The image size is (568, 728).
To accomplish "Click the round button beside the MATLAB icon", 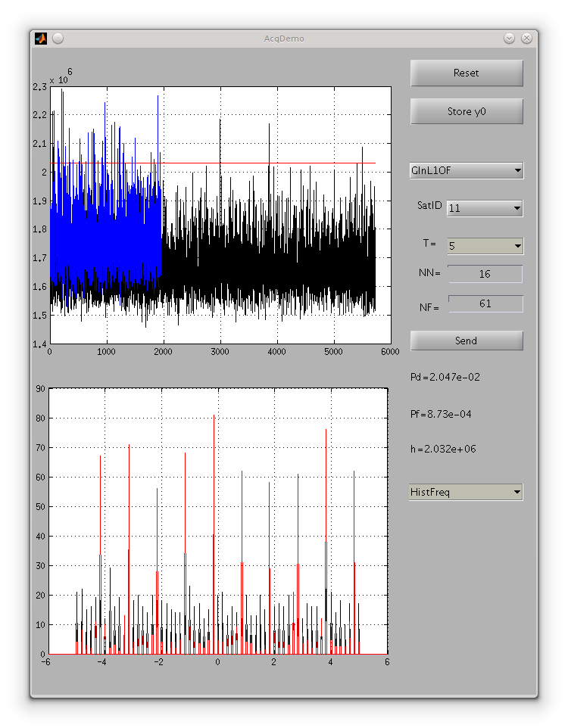I will 58,39.
